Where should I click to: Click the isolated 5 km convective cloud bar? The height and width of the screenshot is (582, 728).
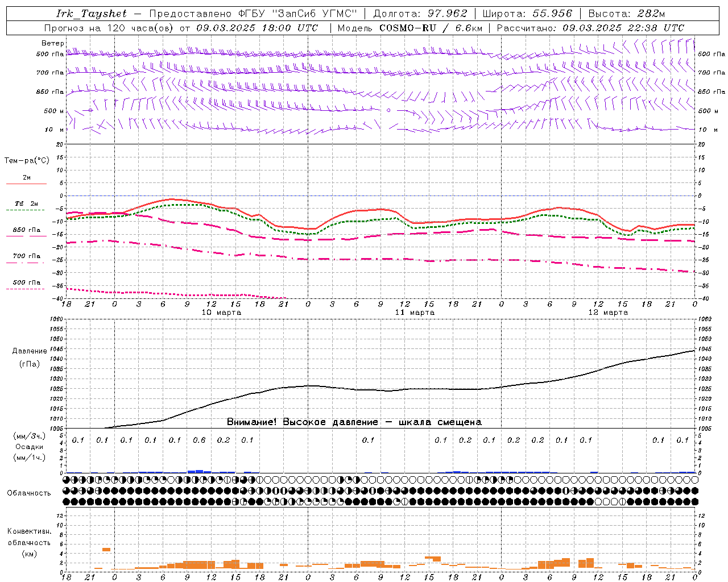[x=106, y=550]
